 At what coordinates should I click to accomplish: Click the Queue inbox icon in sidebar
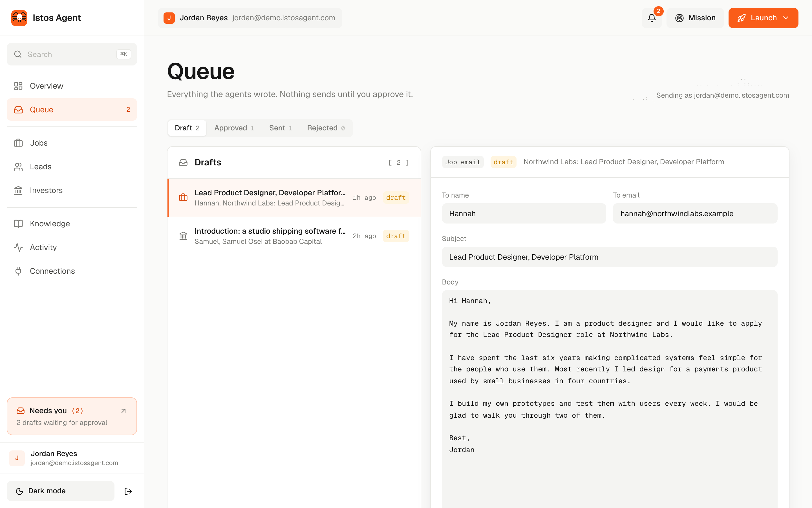(x=18, y=110)
